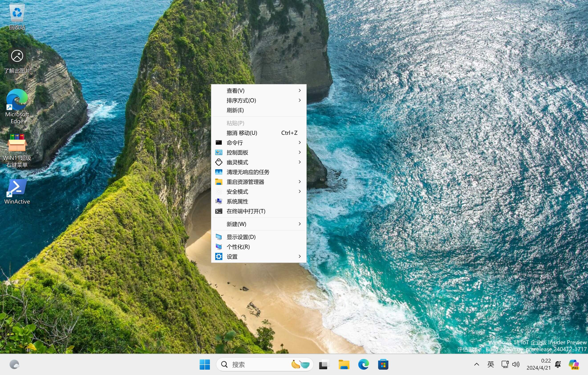The width and height of the screenshot is (588, 375).
Task: Open File Explorer from the taskbar
Action: click(344, 365)
